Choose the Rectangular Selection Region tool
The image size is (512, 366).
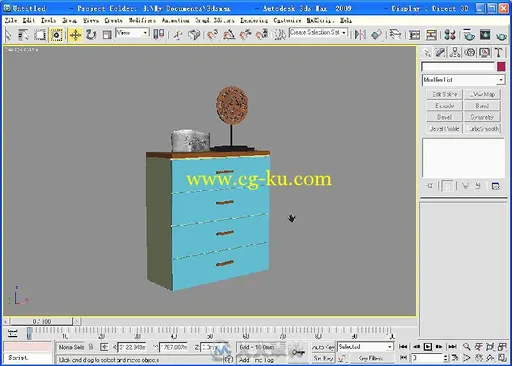(x=40, y=35)
